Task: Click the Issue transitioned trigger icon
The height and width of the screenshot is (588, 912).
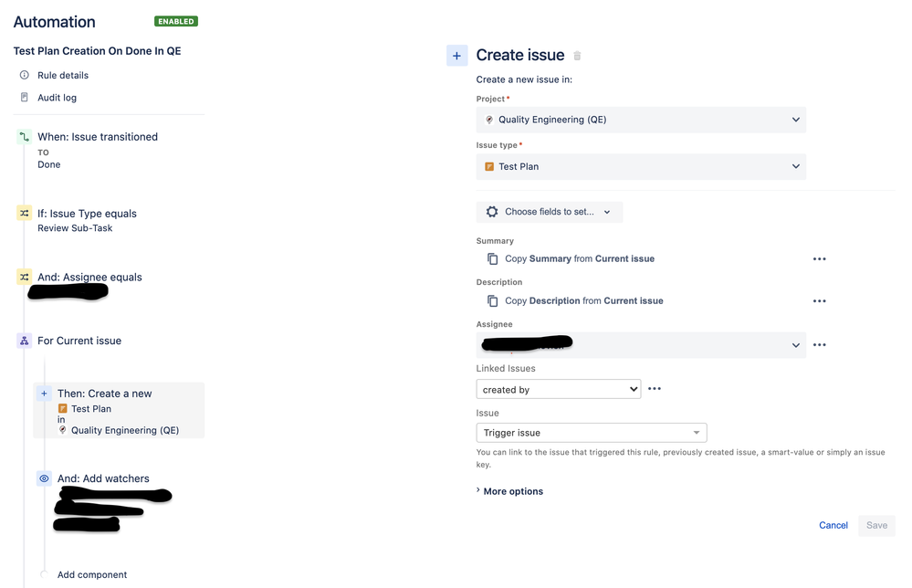Action: [x=25, y=137]
